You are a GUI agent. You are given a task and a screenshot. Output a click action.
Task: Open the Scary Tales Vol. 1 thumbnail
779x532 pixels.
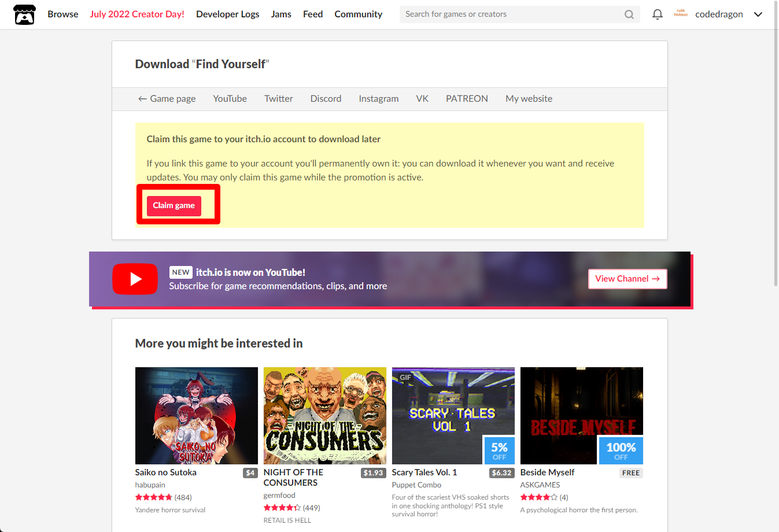(x=453, y=416)
